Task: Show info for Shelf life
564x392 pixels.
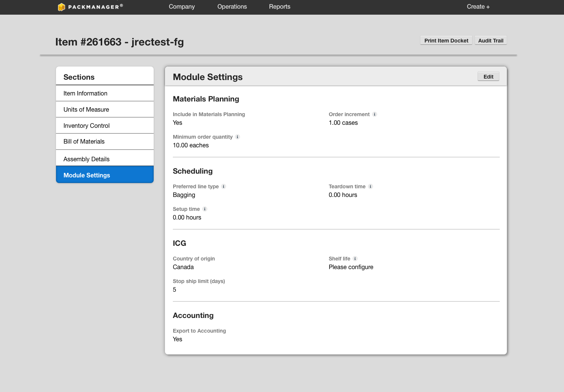Action: click(355, 259)
